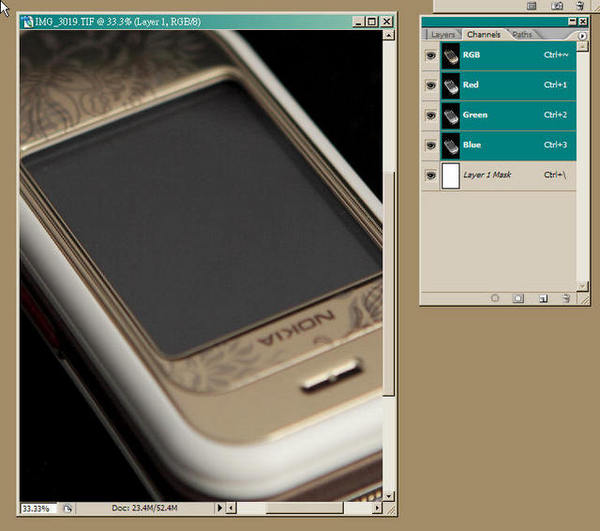Hide the Green channel eye icon
Image resolution: width=600 pixels, height=531 pixels.
coord(431,115)
